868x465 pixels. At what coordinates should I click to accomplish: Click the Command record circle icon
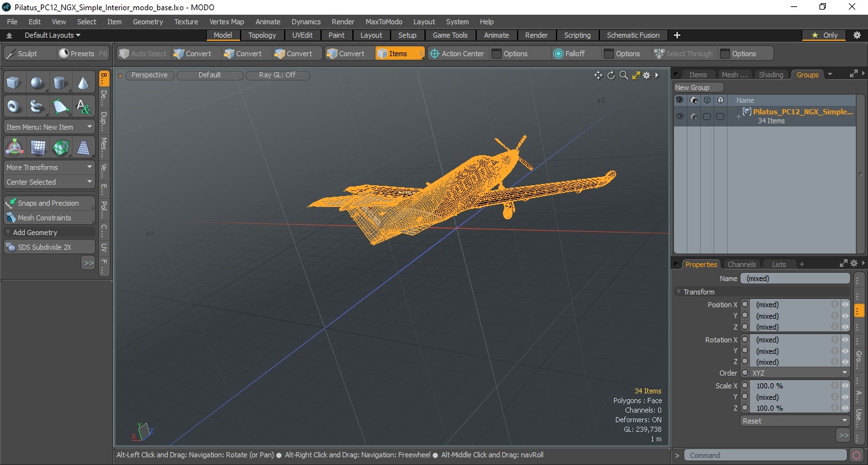click(x=857, y=455)
